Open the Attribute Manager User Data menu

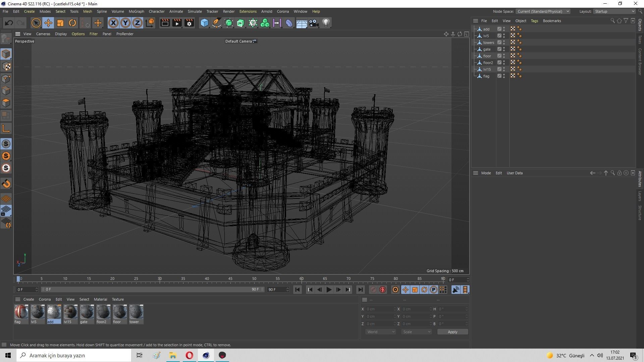[515, 173]
